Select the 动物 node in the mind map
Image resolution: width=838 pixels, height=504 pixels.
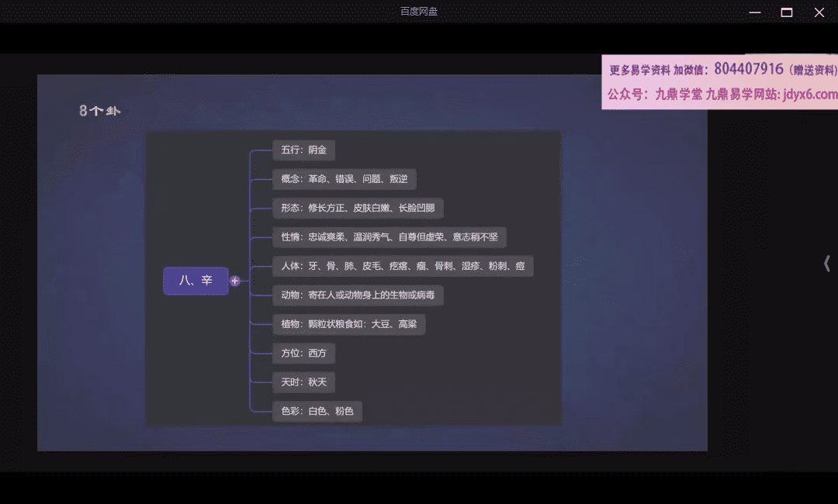pyautogui.click(x=358, y=295)
